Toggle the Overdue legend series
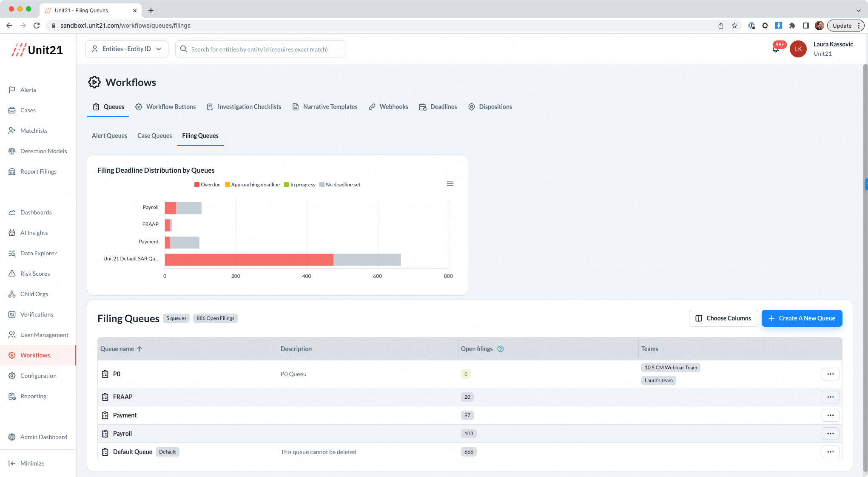The image size is (868, 477). pyautogui.click(x=208, y=185)
